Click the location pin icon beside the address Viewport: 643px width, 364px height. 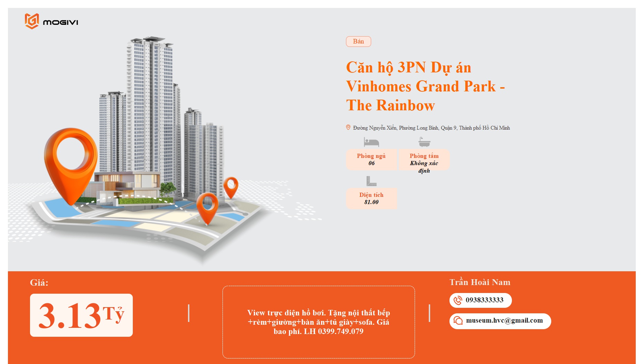(348, 128)
